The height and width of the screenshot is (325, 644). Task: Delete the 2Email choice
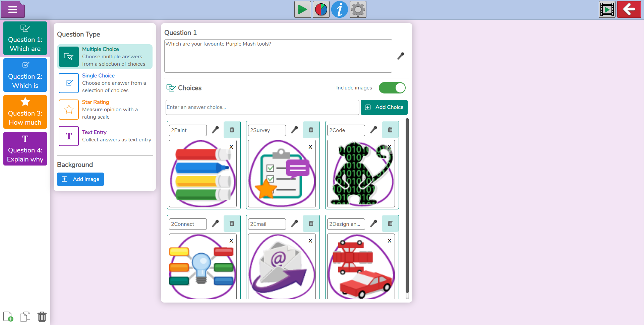click(311, 223)
